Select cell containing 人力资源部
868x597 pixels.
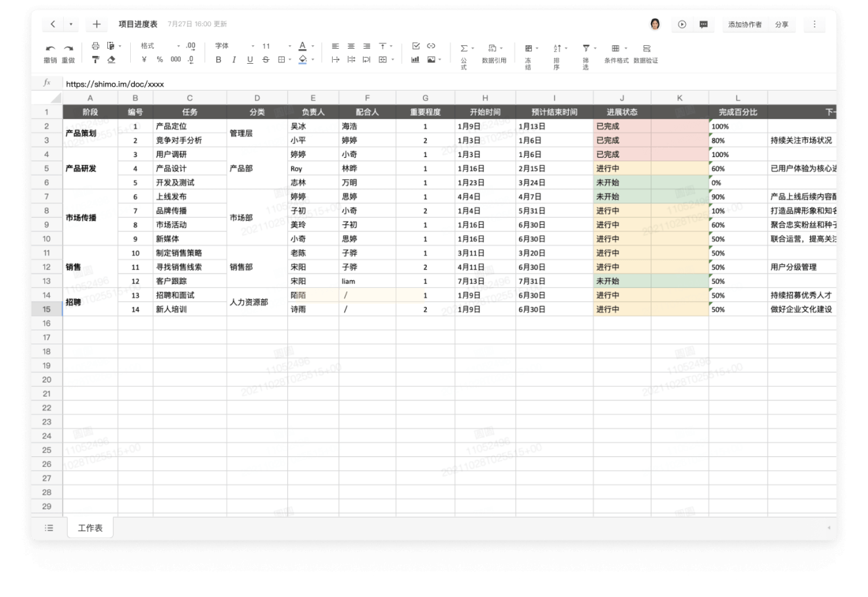257,302
